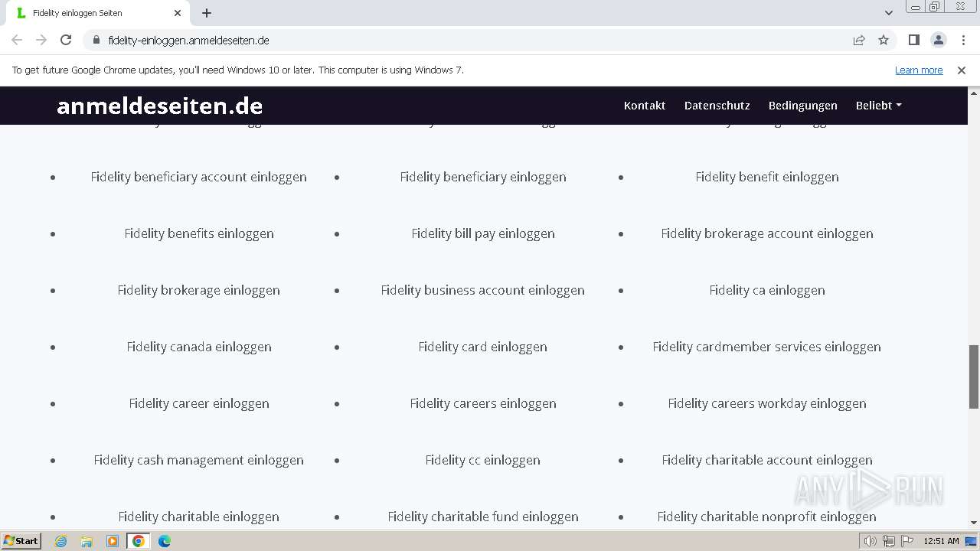Screen dimensions: 980x551
Task: Click the page vertical scrollbar thumb
Action: point(974,377)
